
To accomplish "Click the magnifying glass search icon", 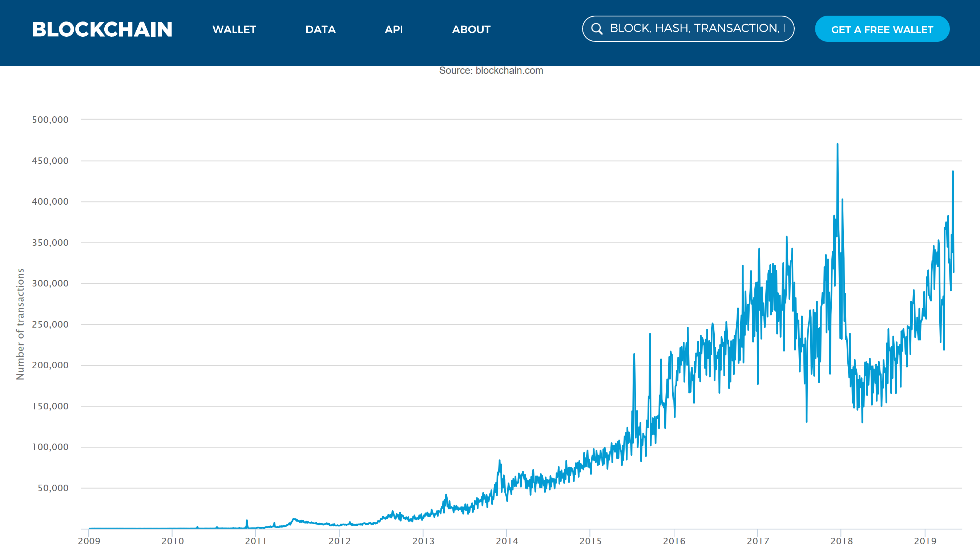I will (x=597, y=29).
